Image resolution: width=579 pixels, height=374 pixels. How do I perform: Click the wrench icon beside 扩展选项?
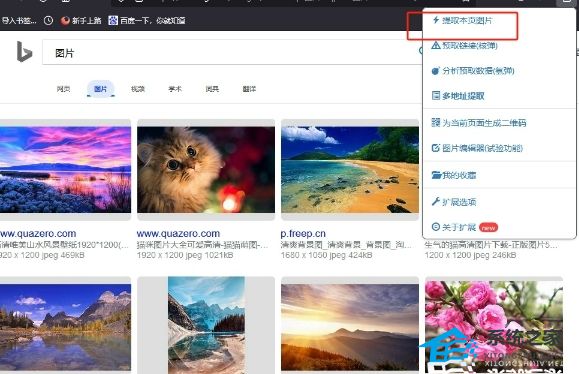click(436, 202)
